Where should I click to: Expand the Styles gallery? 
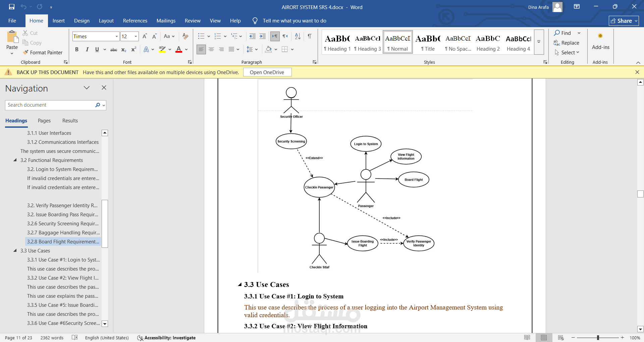click(x=539, y=42)
